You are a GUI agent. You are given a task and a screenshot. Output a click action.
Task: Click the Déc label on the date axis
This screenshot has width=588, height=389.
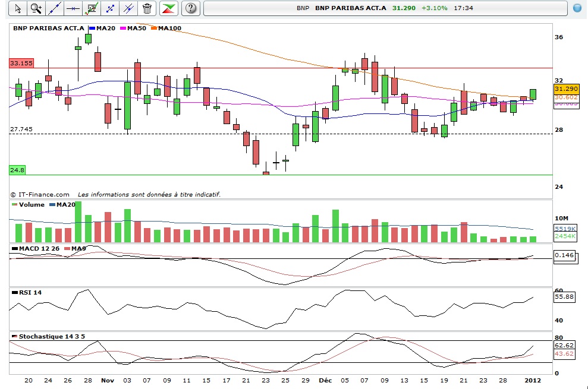point(325,380)
